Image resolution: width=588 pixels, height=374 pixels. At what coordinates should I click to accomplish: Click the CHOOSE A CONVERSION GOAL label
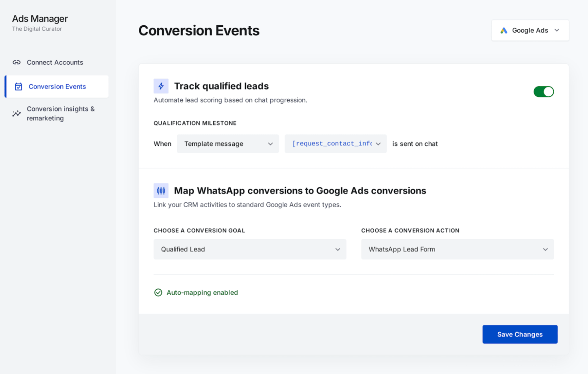click(x=199, y=230)
